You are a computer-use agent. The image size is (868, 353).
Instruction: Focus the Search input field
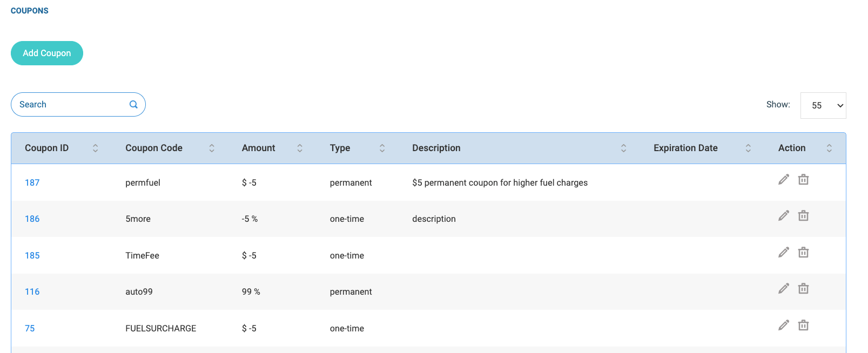(x=78, y=105)
